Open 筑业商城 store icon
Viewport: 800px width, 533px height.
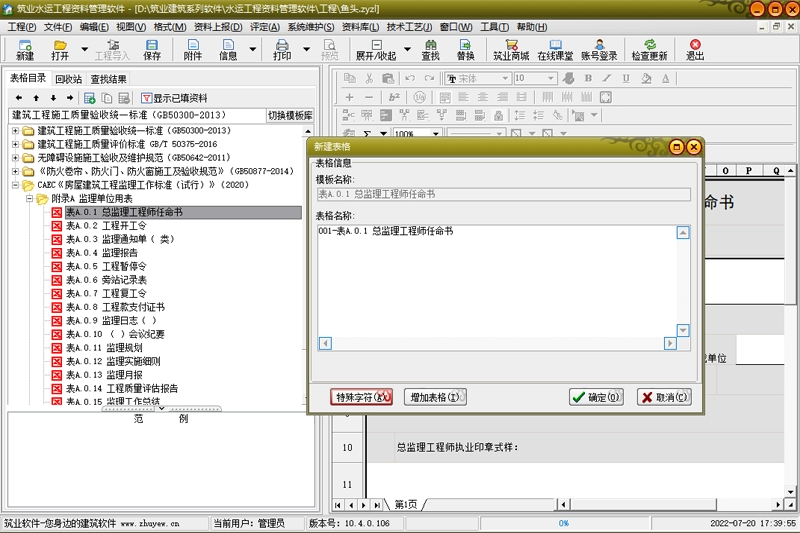click(511, 49)
